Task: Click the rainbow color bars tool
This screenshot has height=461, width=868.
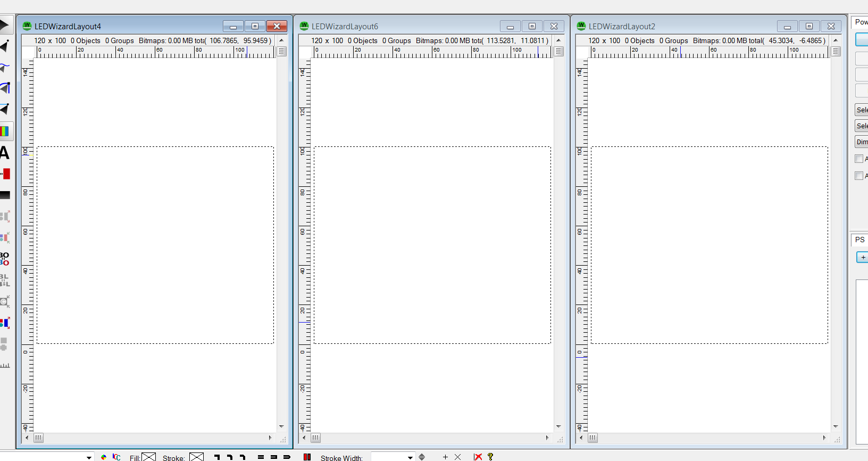Action: [5, 131]
